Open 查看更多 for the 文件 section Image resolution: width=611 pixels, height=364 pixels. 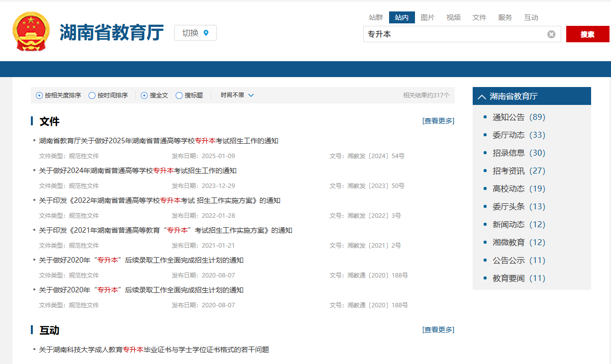438,121
